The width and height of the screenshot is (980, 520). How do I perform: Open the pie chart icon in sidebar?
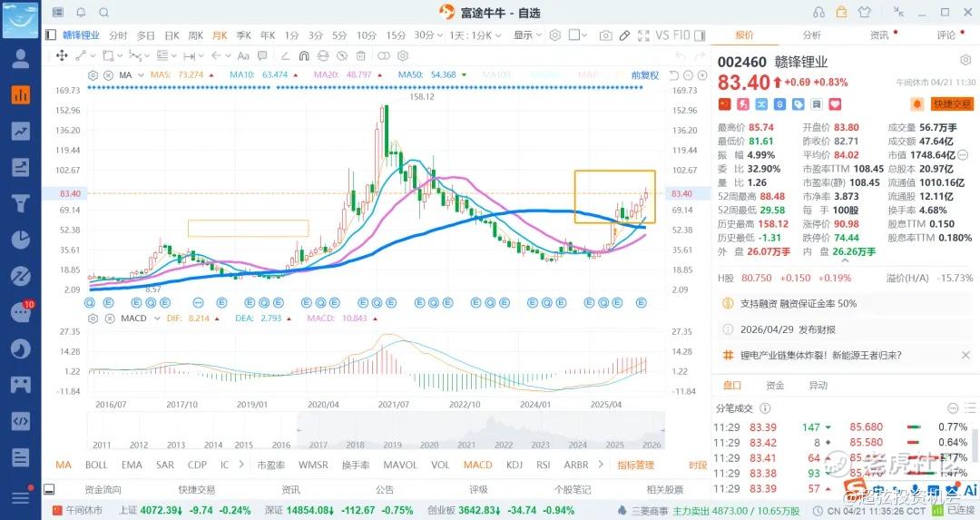tap(21, 240)
